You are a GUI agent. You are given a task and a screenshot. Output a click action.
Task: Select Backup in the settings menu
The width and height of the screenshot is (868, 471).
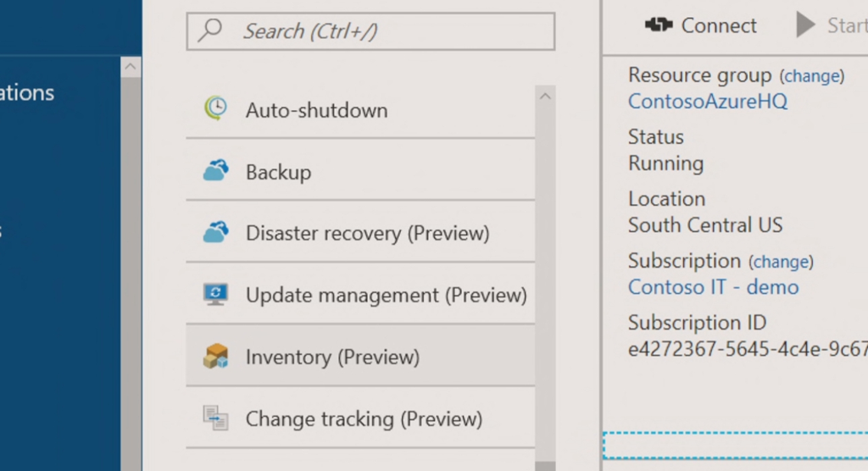click(x=278, y=172)
